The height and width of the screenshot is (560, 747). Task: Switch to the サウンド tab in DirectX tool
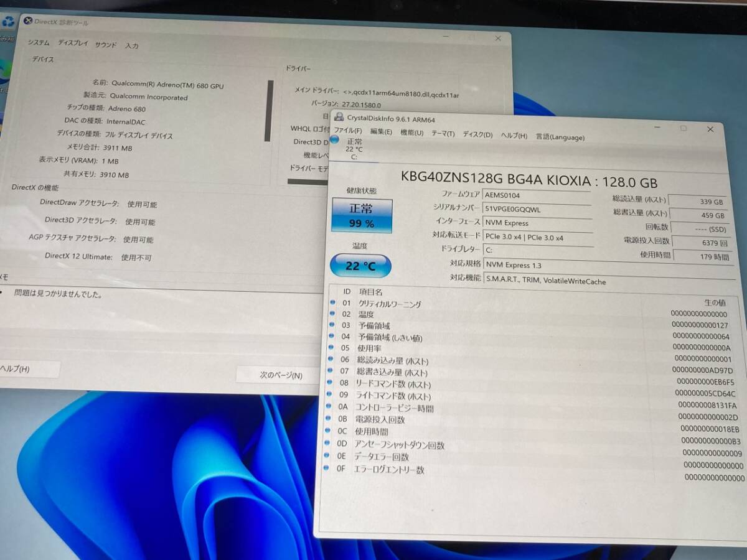(x=106, y=44)
